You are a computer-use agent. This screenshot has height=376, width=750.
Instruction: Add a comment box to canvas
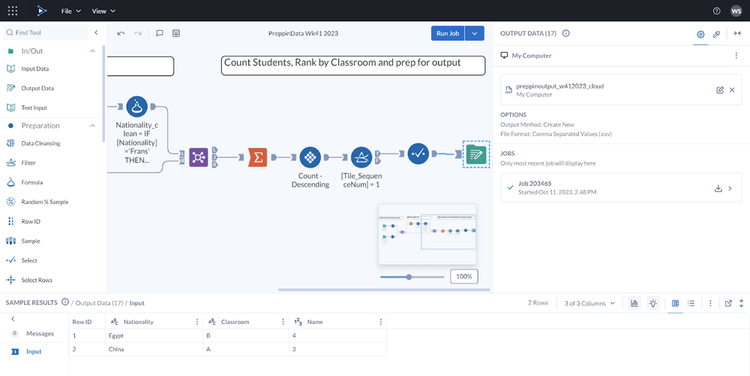pos(160,33)
